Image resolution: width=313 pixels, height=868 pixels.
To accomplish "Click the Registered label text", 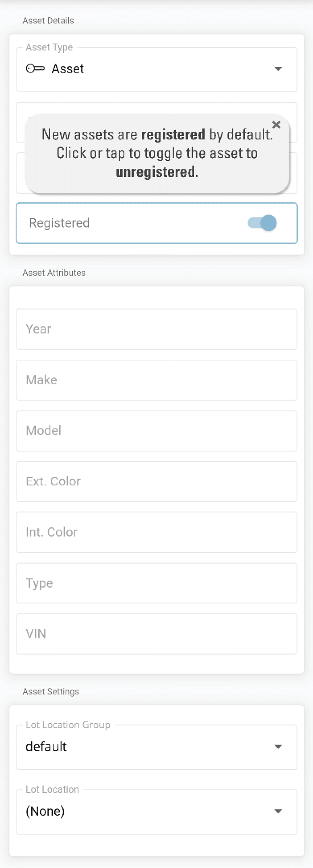I will 60,223.
